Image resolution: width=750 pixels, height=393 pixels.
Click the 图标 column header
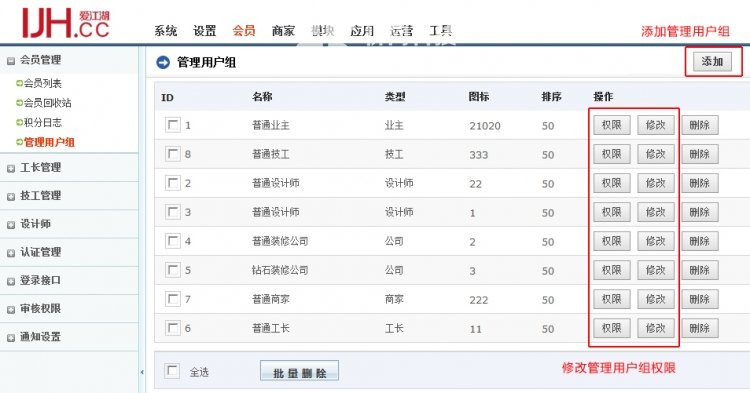[x=479, y=97]
